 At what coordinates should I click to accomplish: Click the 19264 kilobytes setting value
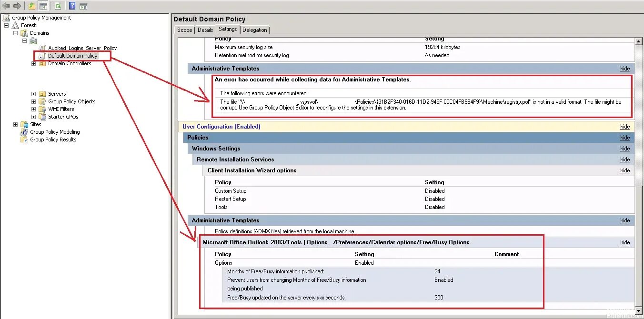click(x=443, y=47)
